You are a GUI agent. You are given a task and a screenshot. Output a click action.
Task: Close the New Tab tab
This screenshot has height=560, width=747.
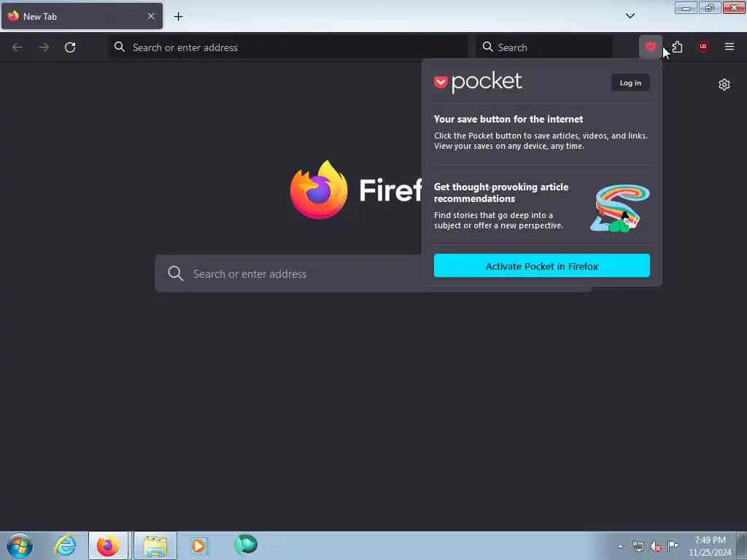click(x=151, y=16)
